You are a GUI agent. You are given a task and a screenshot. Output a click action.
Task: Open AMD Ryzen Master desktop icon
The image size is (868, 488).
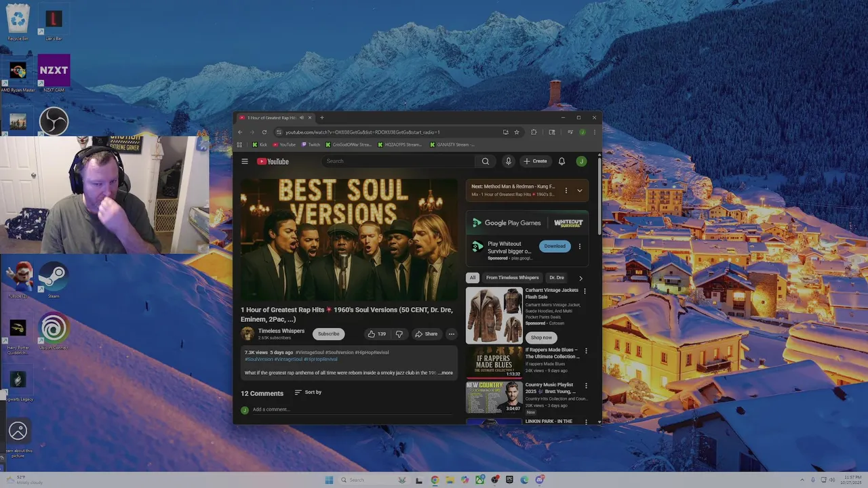[x=18, y=75]
